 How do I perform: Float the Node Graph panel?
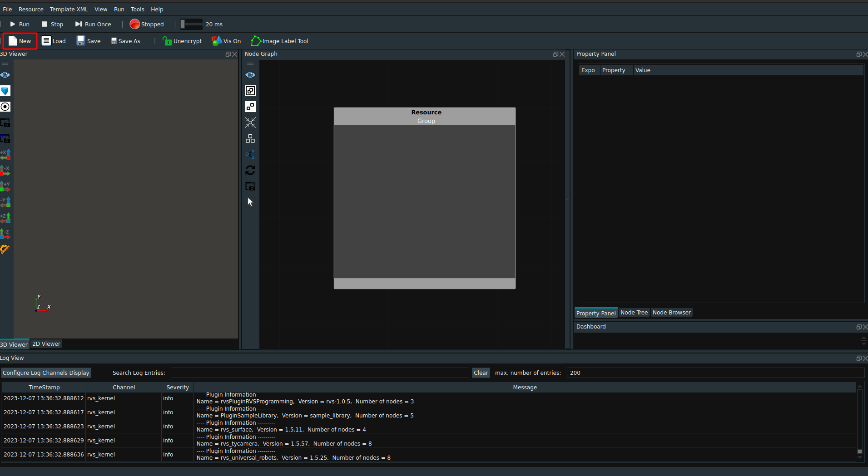click(555, 54)
